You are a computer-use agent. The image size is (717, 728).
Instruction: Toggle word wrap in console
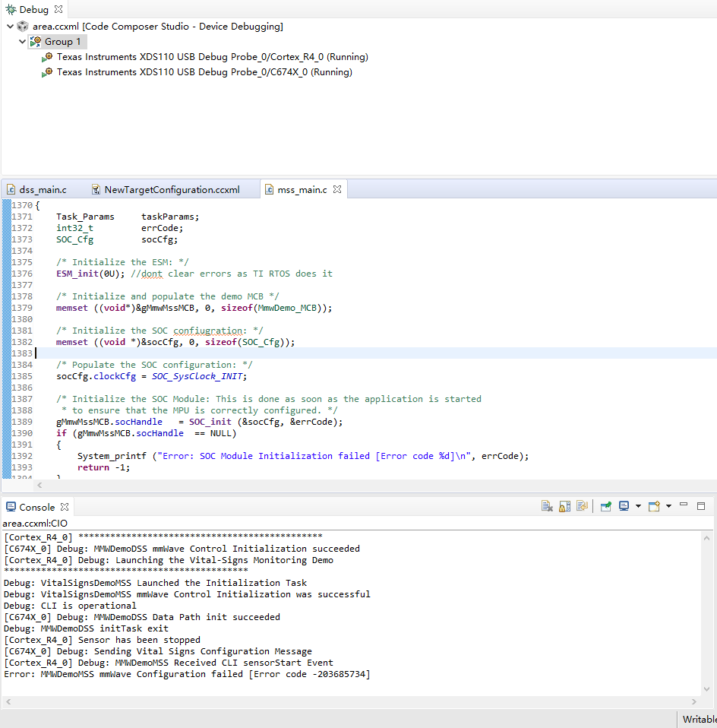582,506
